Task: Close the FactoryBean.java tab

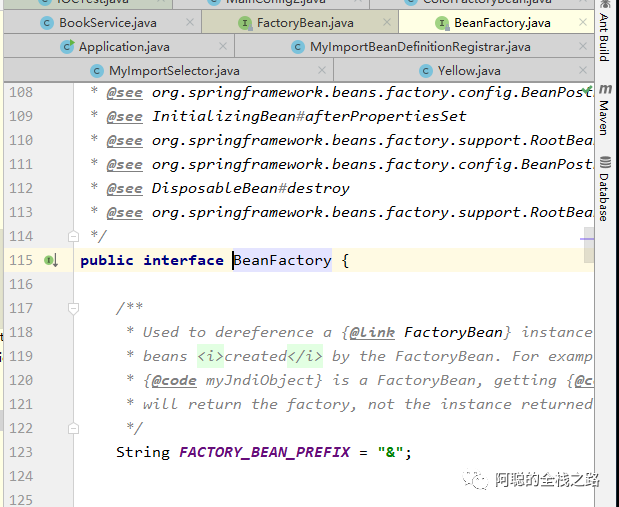Action: coord(387,23)
